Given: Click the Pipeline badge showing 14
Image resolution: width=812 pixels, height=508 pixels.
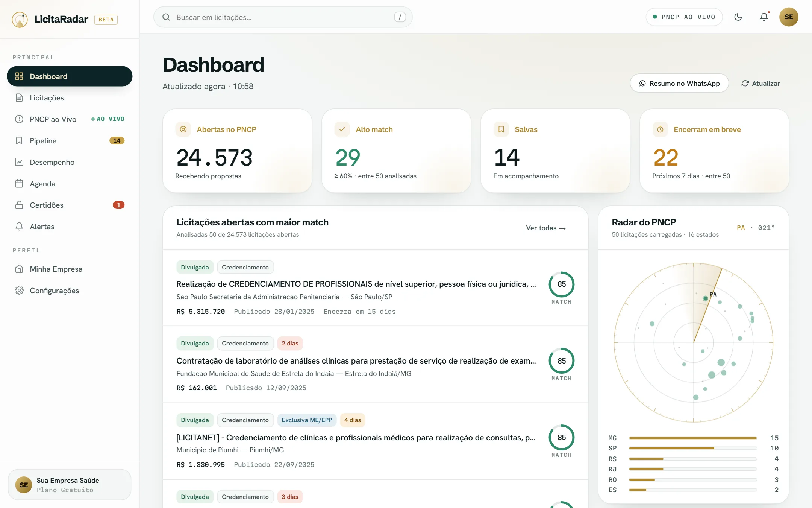Looking at the screenshot, I should tap(117, 141).
